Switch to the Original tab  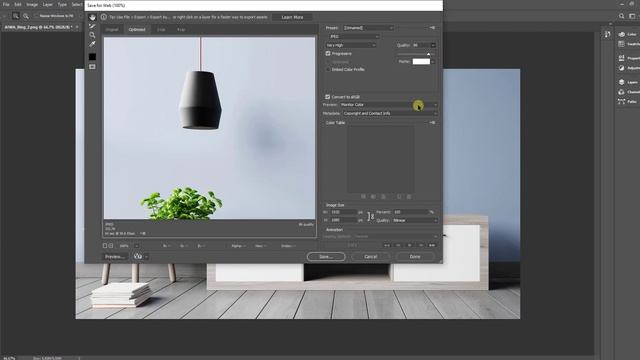(111, 29)
